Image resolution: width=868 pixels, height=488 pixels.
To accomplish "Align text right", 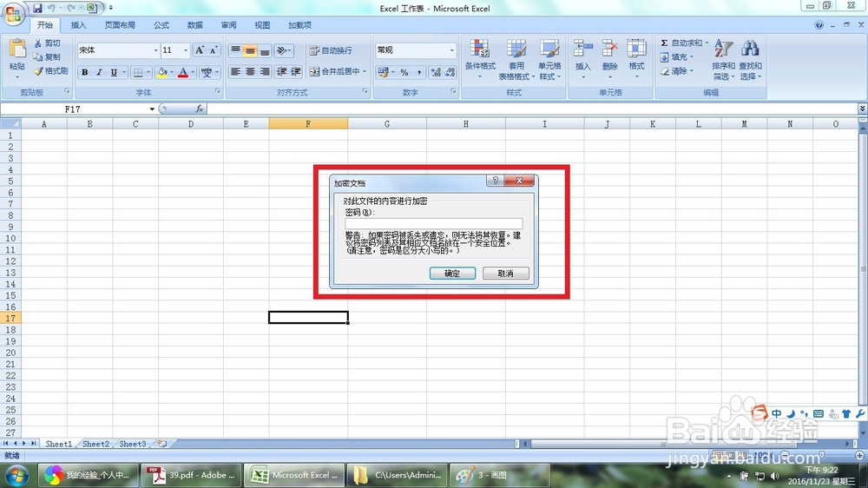I will [265, 72].
